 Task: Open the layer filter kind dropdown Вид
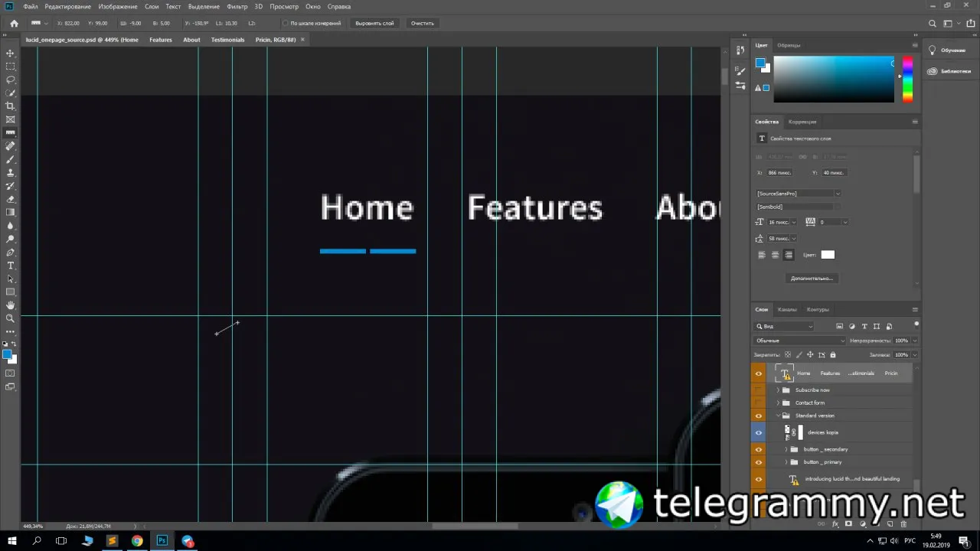coord(784,327)
